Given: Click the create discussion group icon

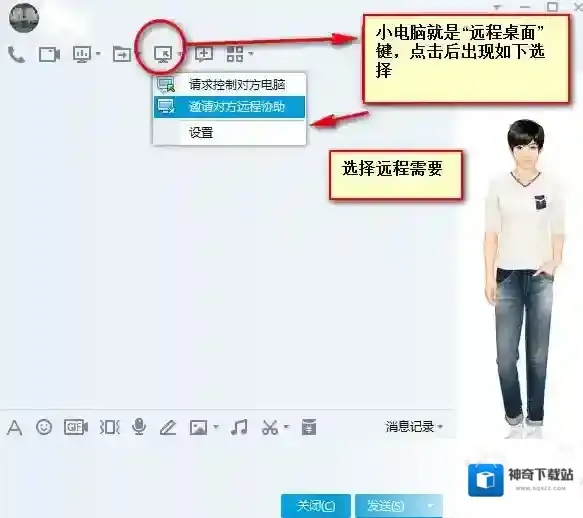Looking at the screenshot, I should (204, 54).
